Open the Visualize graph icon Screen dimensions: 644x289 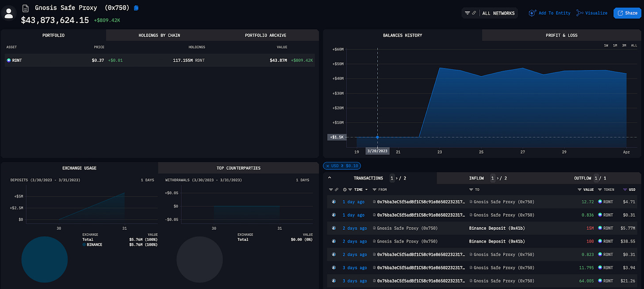point(580,13)
